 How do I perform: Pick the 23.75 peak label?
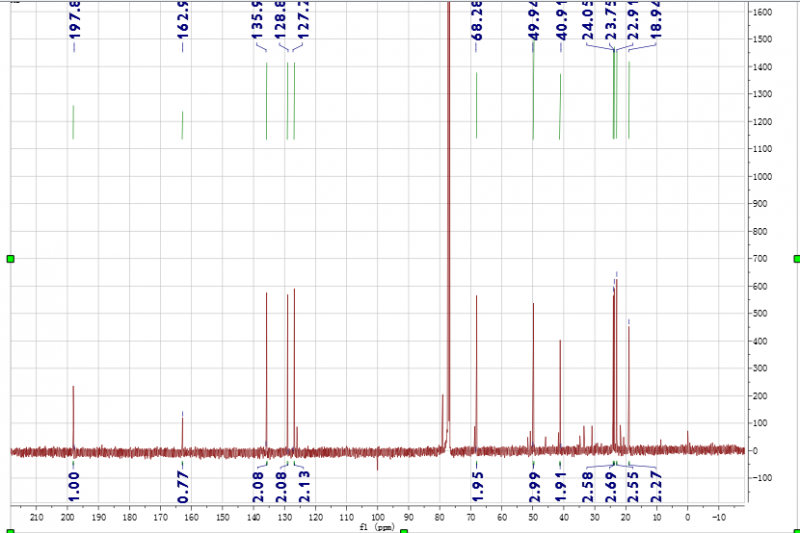pos(611,21)
